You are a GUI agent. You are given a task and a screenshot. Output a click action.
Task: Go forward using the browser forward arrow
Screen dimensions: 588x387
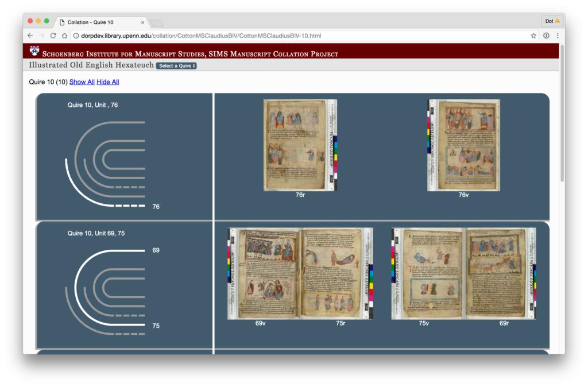(x=41, y=36)
